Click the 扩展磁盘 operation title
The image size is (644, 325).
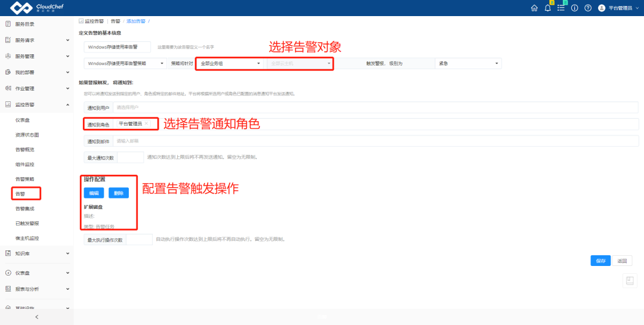pyautogui.click(x=93, y=207)
